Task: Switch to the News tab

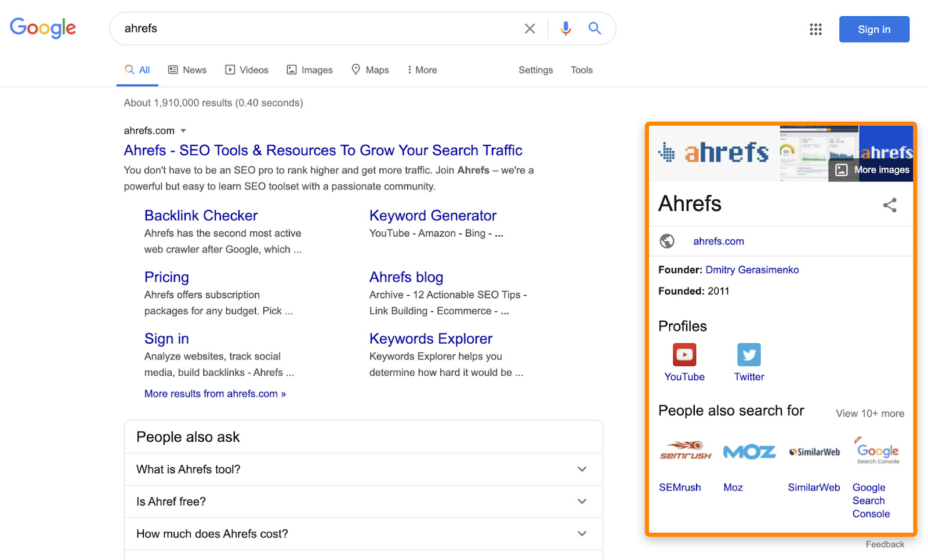Action: coord(187,70)
